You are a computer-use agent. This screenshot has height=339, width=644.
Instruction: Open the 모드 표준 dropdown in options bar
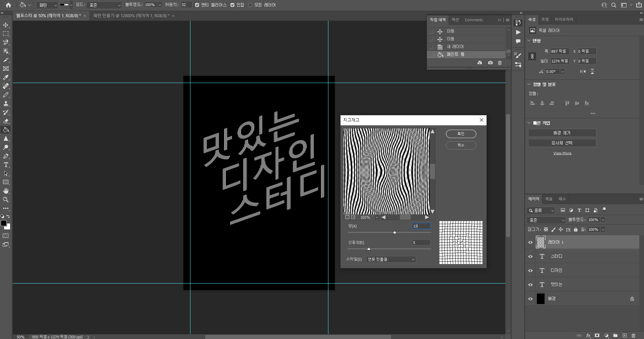click(x=104, y=5)
